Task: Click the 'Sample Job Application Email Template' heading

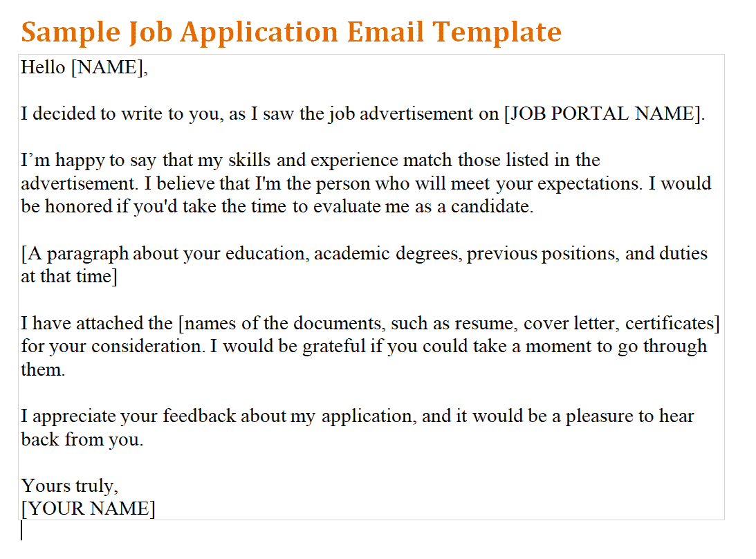Action: tap(291, 33)
